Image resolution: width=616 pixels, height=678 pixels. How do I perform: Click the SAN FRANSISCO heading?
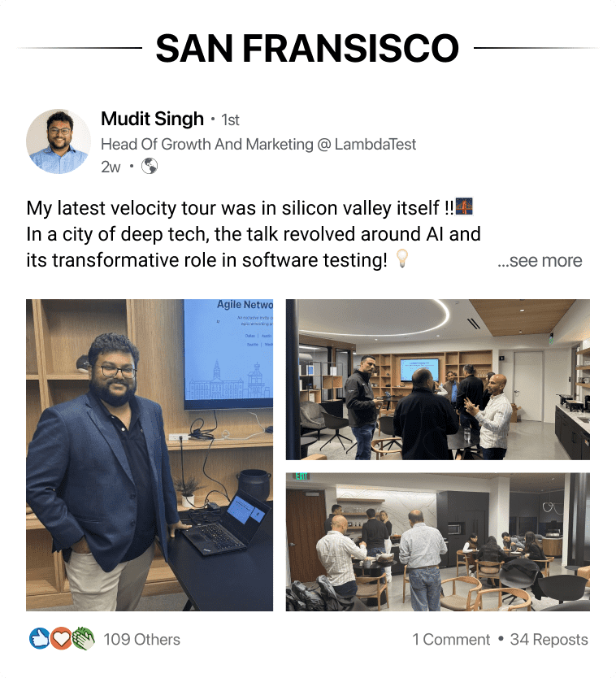[x=307, y=48]
